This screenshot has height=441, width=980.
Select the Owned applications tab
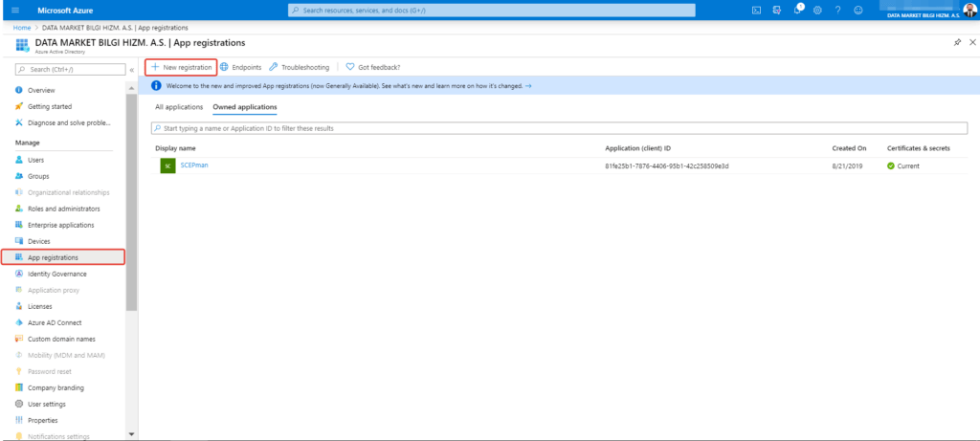245,107
